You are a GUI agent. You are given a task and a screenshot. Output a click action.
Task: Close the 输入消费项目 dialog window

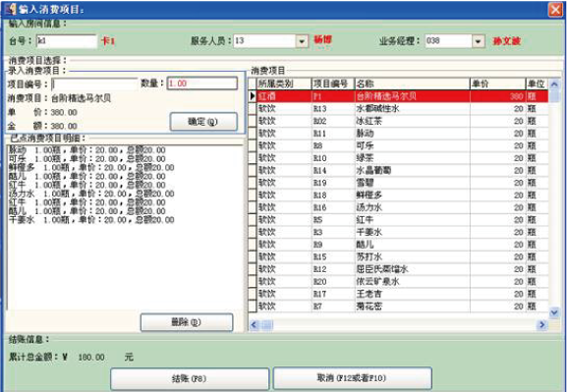click(555, 10)
